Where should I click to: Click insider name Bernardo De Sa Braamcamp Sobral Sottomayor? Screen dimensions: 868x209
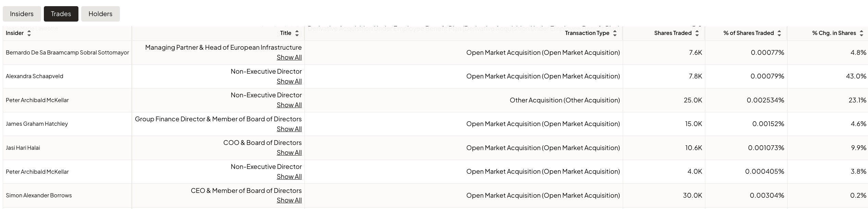click(67, 52)
